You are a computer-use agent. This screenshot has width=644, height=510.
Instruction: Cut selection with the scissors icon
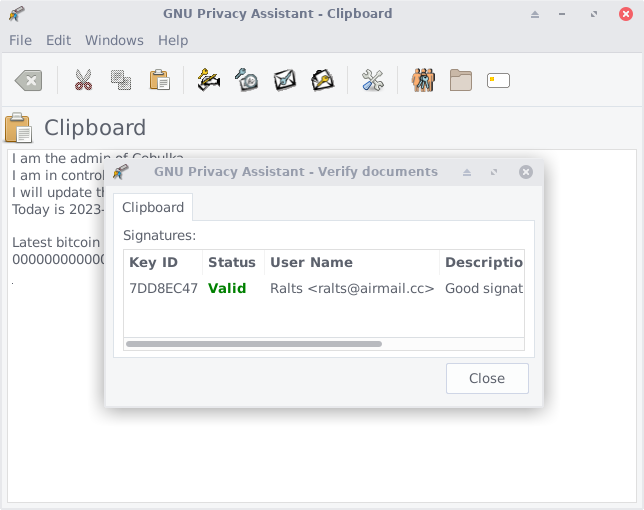83,80
